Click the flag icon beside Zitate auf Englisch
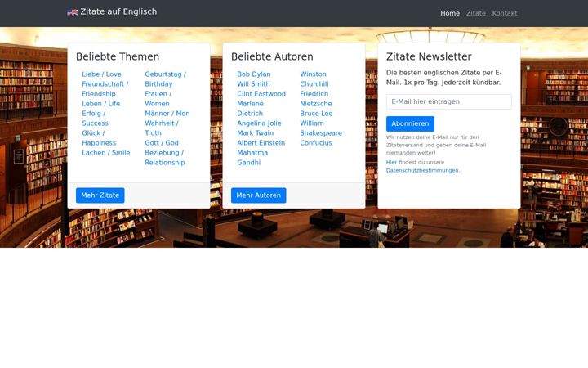The image size is (588, 368). tap(73, 12)
